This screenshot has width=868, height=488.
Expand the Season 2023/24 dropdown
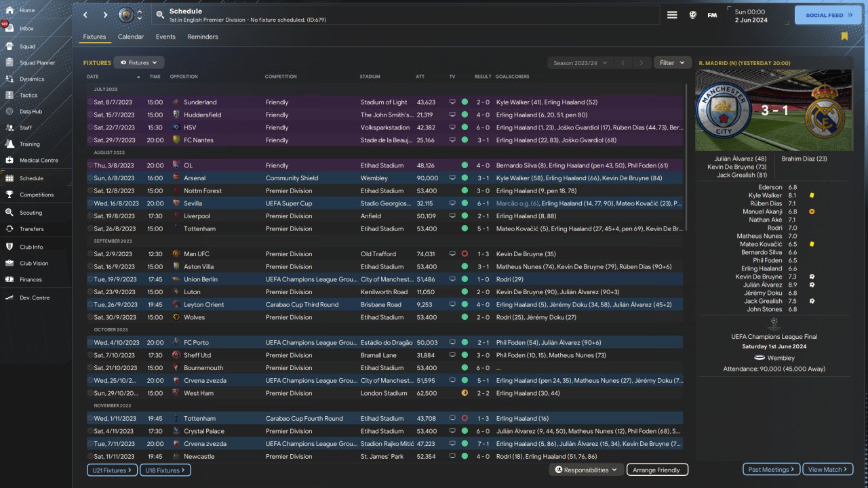[x=580, y=63]
